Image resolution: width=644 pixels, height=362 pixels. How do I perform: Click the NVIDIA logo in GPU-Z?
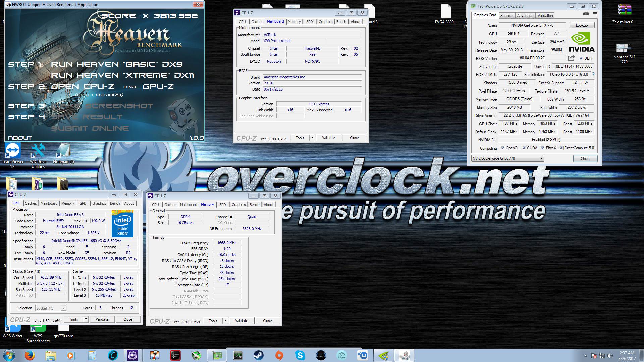point(582,42)
